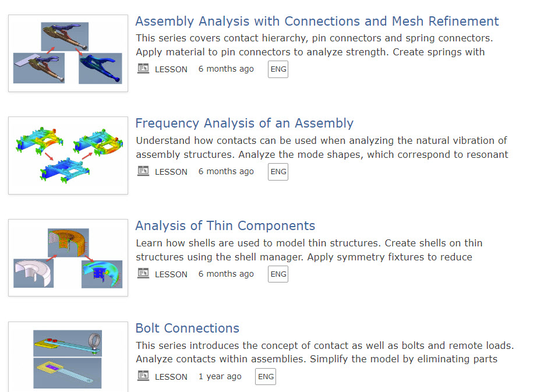Screen dimensions: 537x392
Task: Click ENG badge on Analysis of Thin Components
Action: pyautogui.click(x=278, y=274)
